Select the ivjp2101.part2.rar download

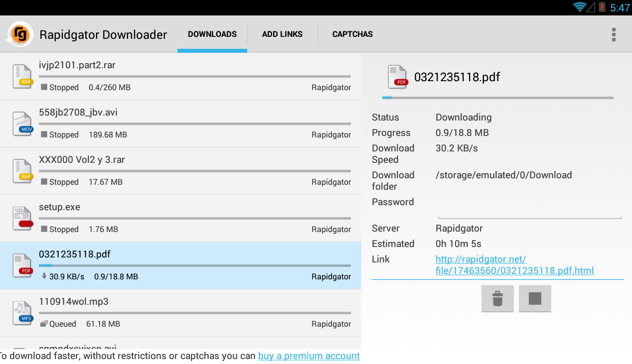coord(180,76)
